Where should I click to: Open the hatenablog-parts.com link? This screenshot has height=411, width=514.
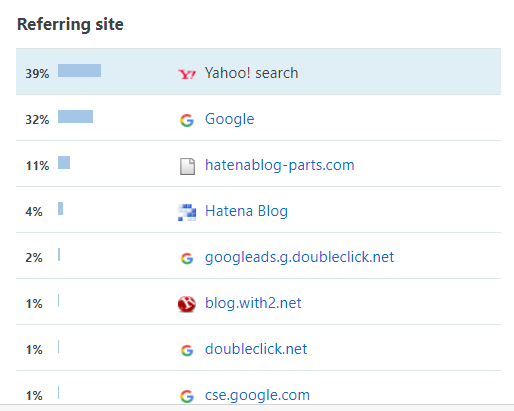280,165
